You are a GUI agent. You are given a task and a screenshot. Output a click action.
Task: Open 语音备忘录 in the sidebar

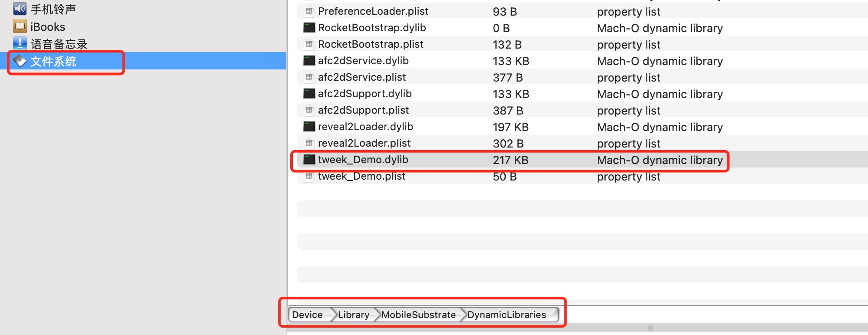59,44
